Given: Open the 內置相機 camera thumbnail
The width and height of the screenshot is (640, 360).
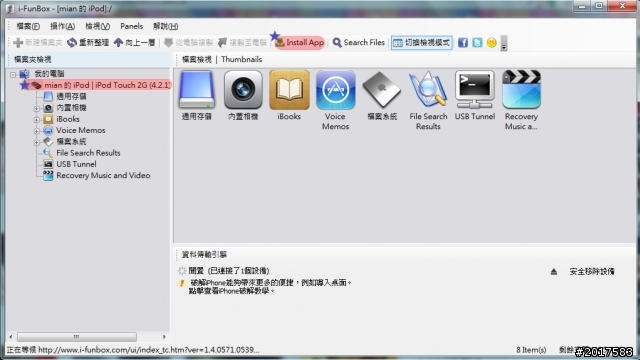Looking at the screenshot, I should pyautogui.click(x=243, y=91).
